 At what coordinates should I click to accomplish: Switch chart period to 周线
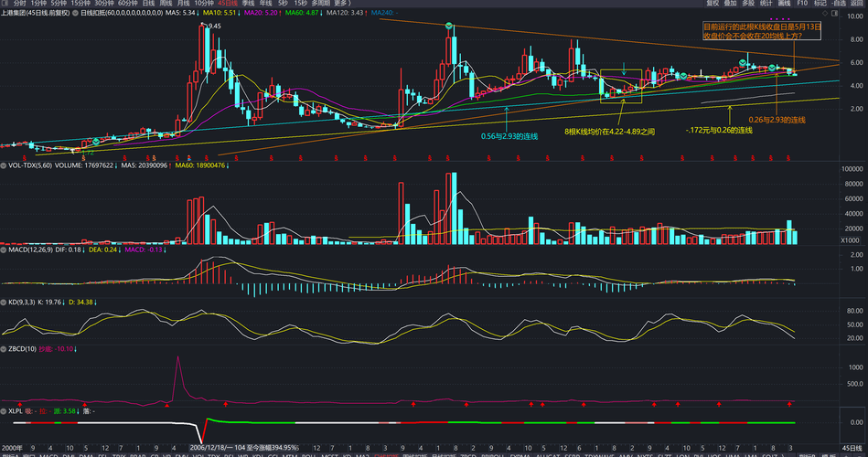tap(166, 4)
